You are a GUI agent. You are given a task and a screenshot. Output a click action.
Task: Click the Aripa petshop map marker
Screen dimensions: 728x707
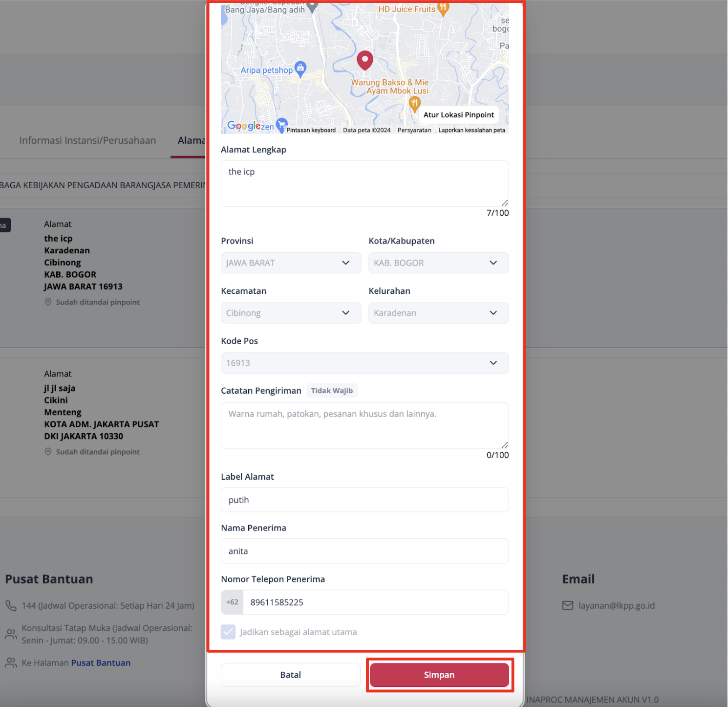click(x=300, y=69)
